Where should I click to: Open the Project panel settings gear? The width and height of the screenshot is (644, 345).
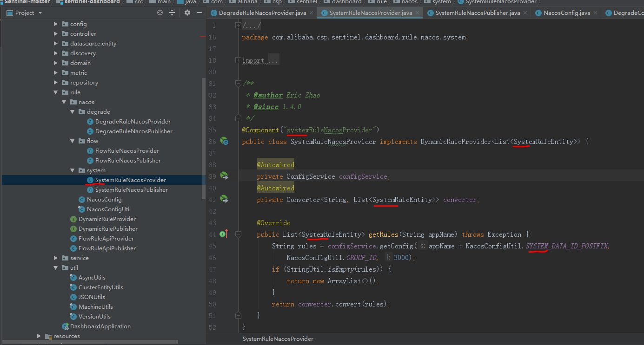pyautogui.click(x=187, y=13)
